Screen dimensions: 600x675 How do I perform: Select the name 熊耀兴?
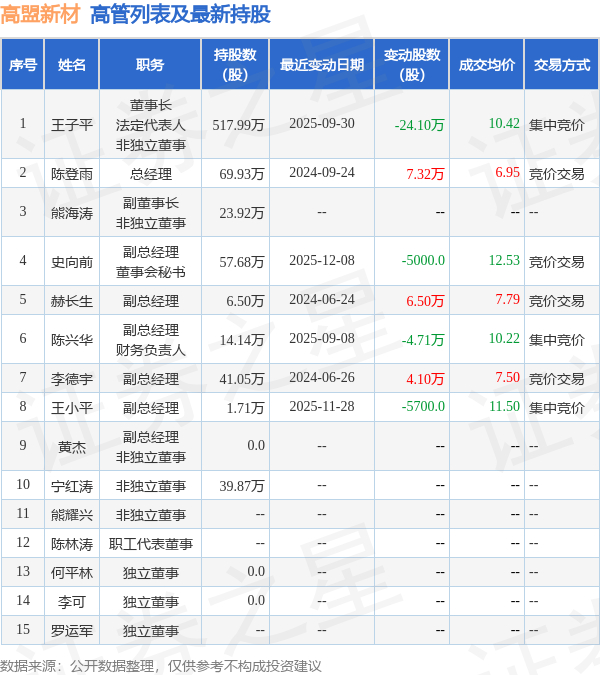(72, 514)
